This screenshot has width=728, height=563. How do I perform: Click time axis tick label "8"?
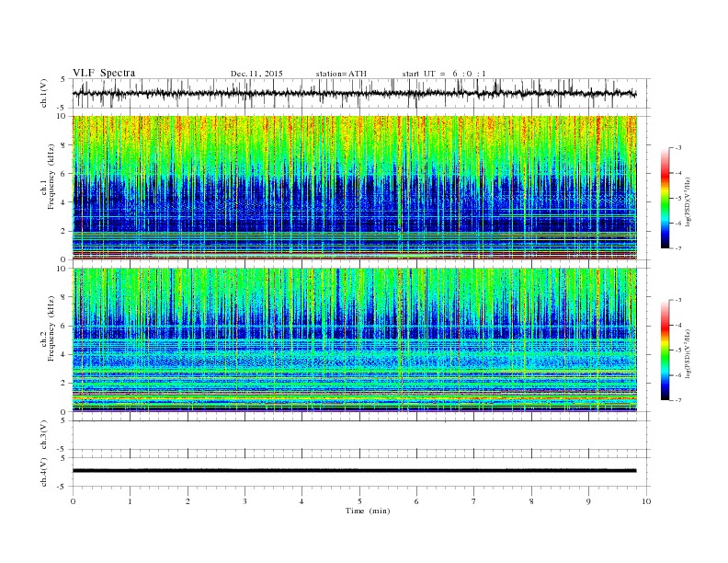click(x=531, y=501)
